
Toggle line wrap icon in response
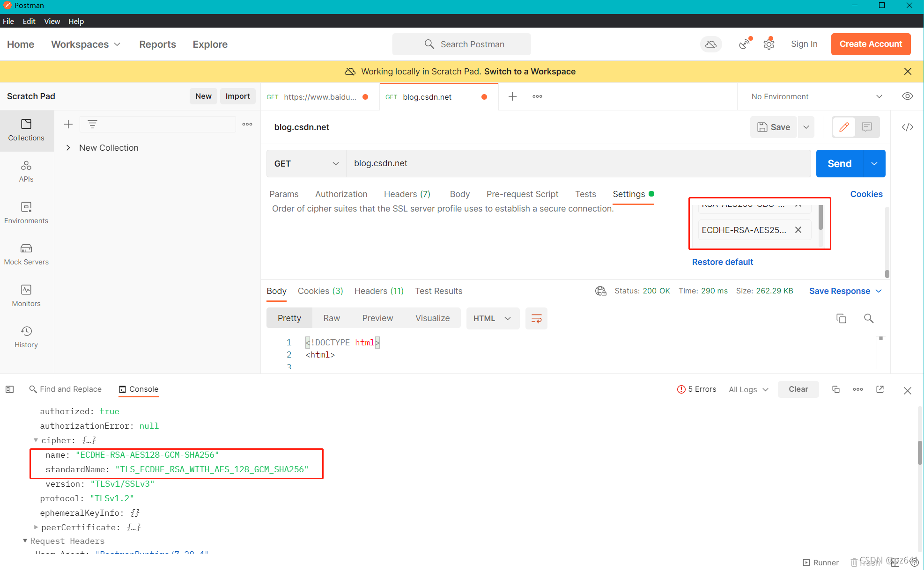click(x=536, y=319)
